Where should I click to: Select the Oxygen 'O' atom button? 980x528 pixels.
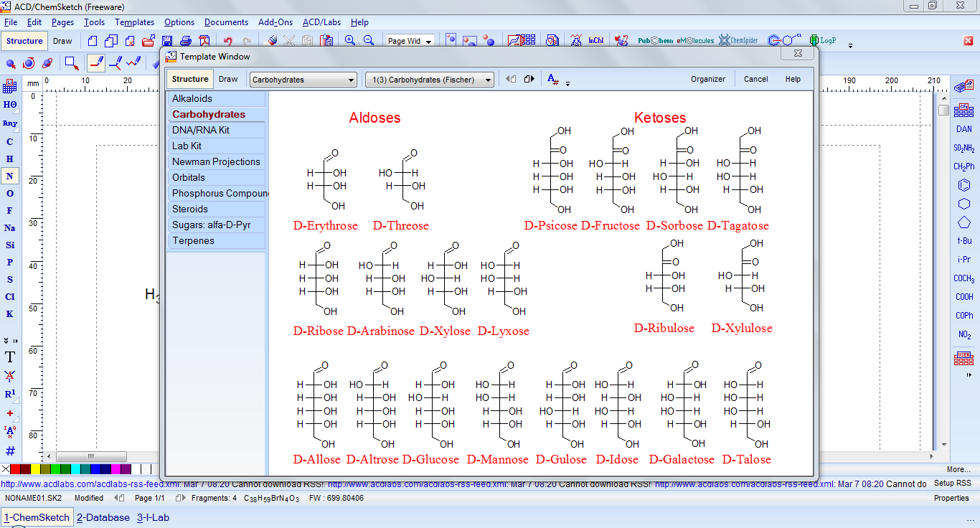(x=10, y=193)
